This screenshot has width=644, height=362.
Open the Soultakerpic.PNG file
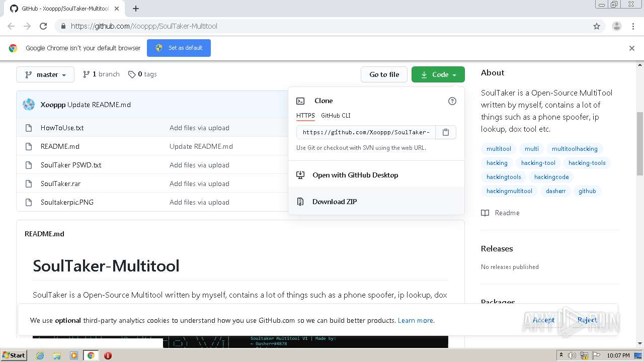[x=67, y=202]
